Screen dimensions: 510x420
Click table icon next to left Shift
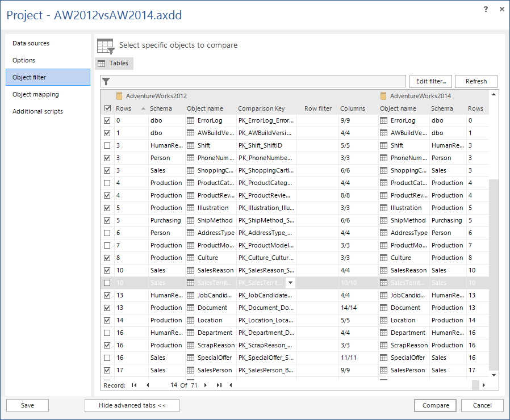191,146
